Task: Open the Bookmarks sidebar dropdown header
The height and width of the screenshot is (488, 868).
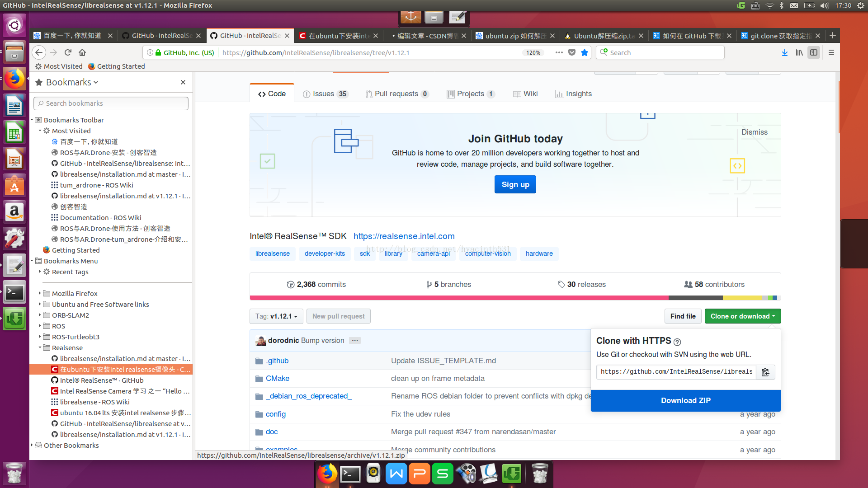Action: pyautogui.click(x=67, y=82)
